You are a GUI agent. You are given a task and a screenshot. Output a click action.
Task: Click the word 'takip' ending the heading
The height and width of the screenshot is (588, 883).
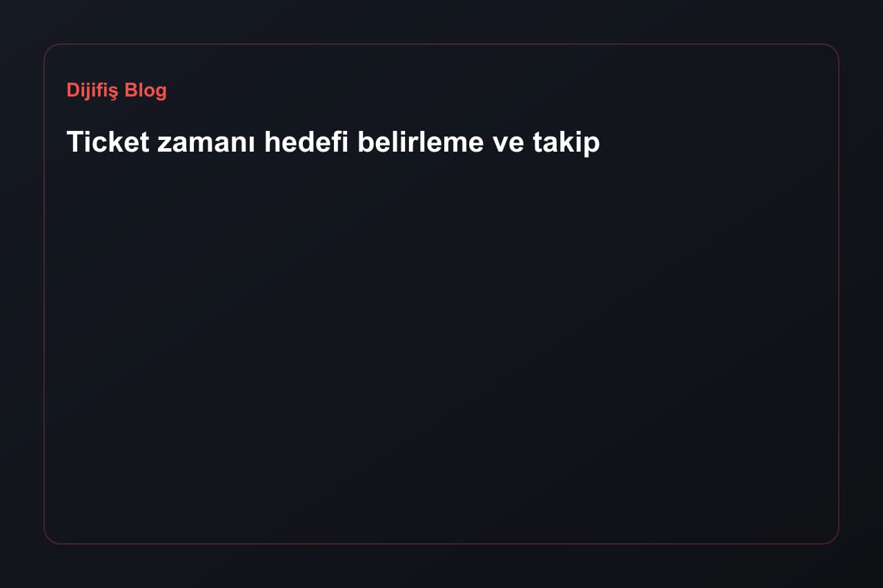click(566, 142)
